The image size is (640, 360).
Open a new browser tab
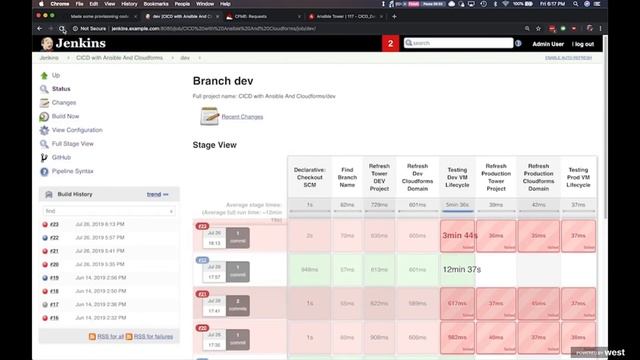394,16
